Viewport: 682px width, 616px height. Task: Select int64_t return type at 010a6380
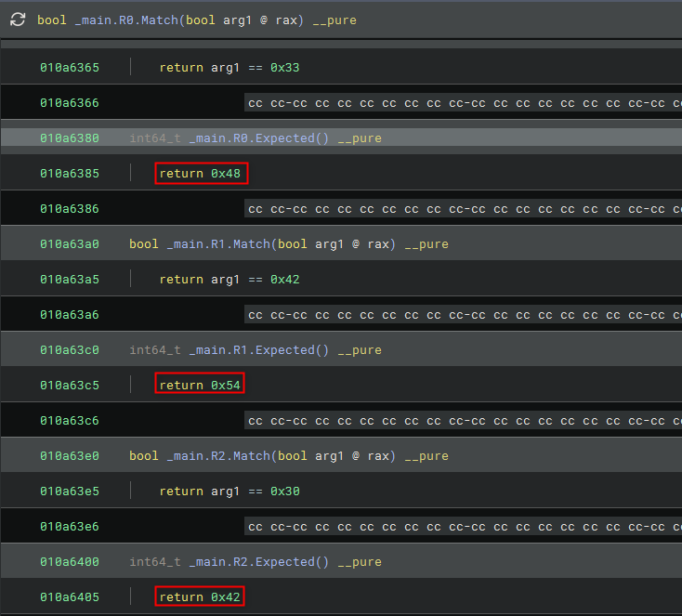pos(155,138)
